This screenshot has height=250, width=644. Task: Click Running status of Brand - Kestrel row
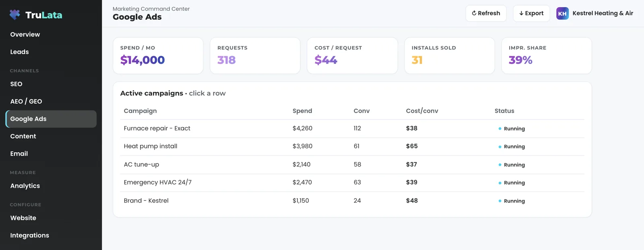(x=512, y=201)
